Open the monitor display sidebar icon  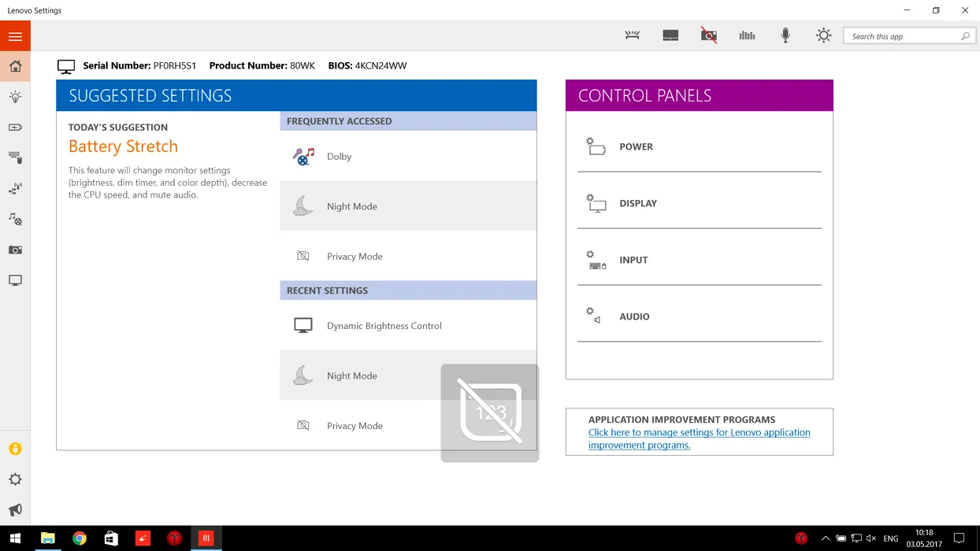click(15, 280)
